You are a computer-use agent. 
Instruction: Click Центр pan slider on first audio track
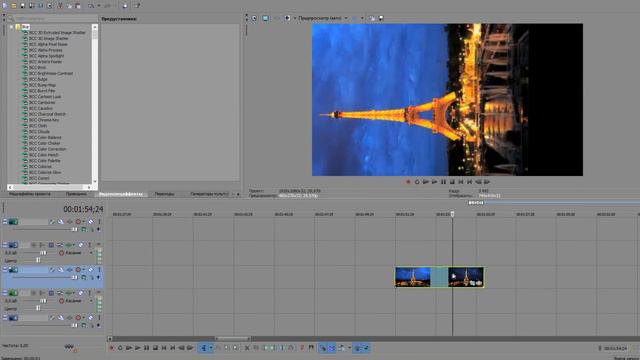tap(38, 260)
